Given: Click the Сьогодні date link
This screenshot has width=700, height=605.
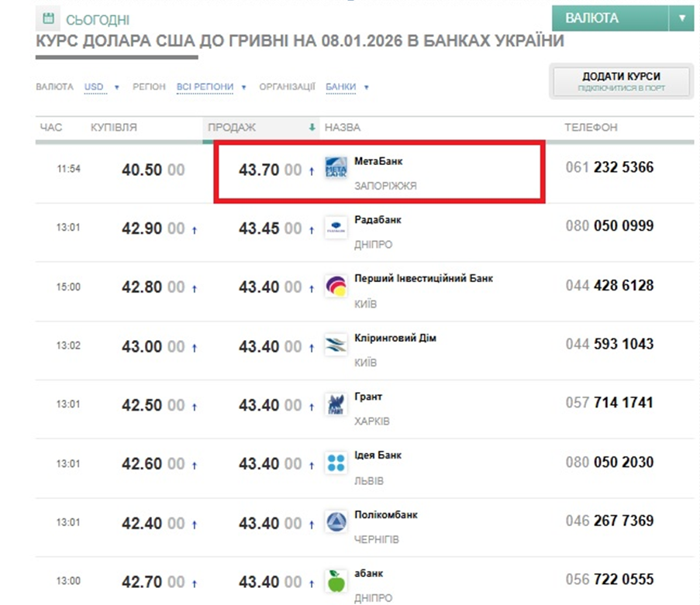Looking at the screenshot, I should pos(98,19).
